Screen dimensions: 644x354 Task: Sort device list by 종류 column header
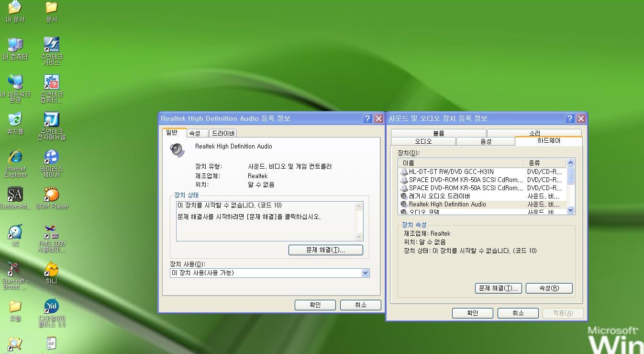545,163
